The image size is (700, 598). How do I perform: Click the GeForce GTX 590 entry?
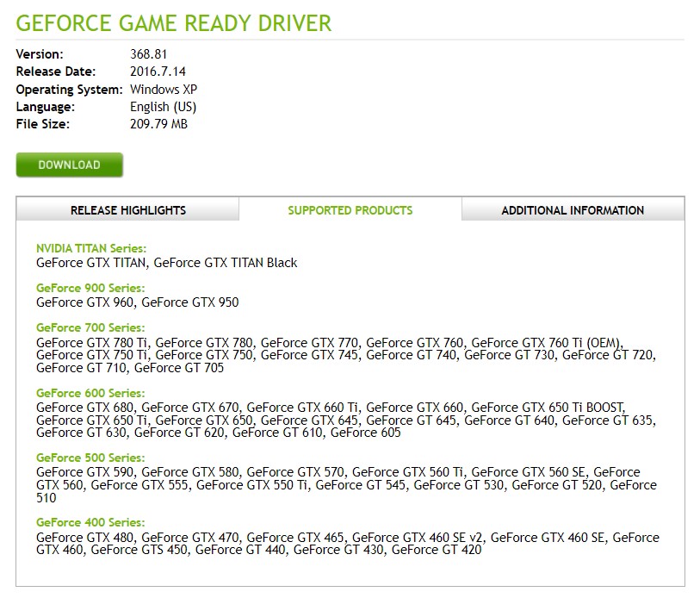[x=85, y=472]
